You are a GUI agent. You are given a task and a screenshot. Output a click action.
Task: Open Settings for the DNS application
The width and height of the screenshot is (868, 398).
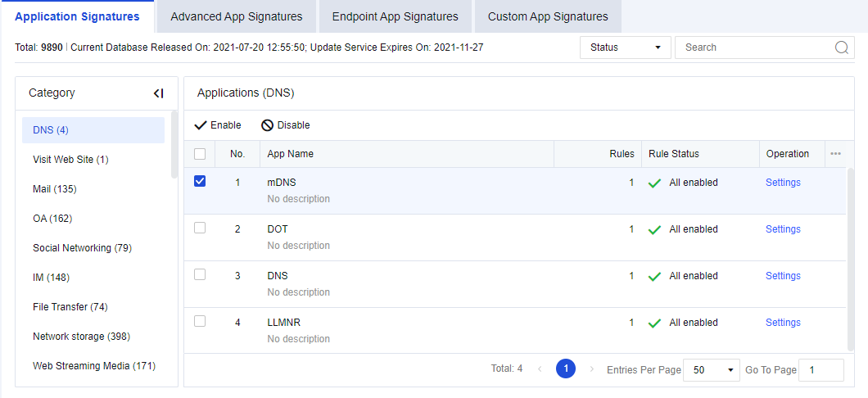point(783,276)
